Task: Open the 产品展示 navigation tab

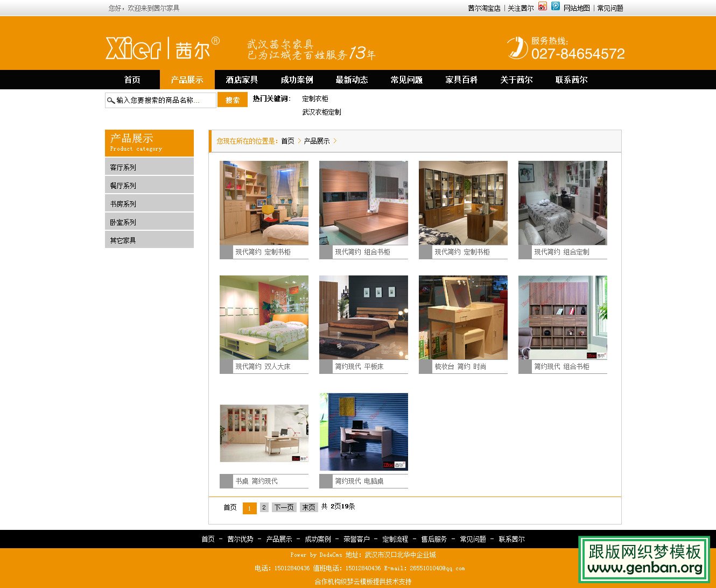Action: [187, 80]
